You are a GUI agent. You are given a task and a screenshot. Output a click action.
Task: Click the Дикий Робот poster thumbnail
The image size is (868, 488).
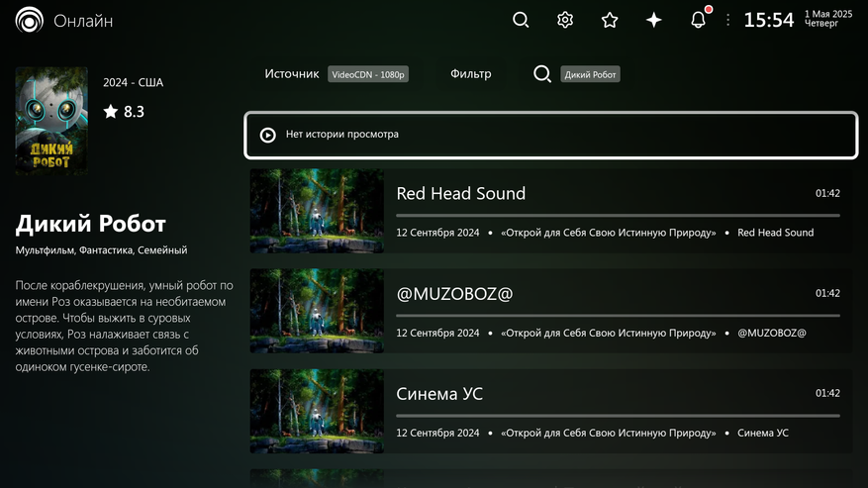51,121
